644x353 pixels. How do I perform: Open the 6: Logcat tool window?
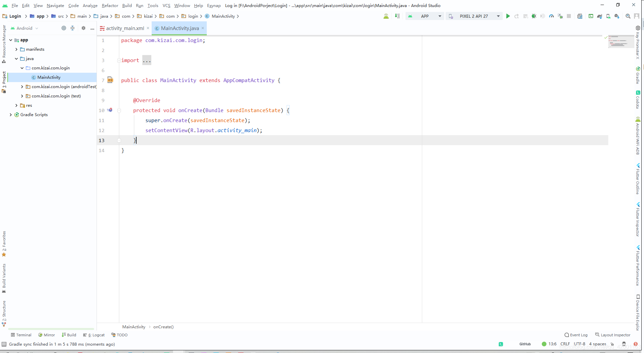(94, 335)
